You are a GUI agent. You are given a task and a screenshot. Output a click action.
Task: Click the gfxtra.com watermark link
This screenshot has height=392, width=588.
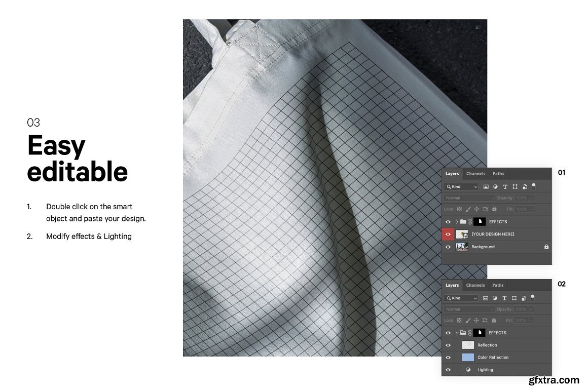pyautogui.click(x=553, y=380)
